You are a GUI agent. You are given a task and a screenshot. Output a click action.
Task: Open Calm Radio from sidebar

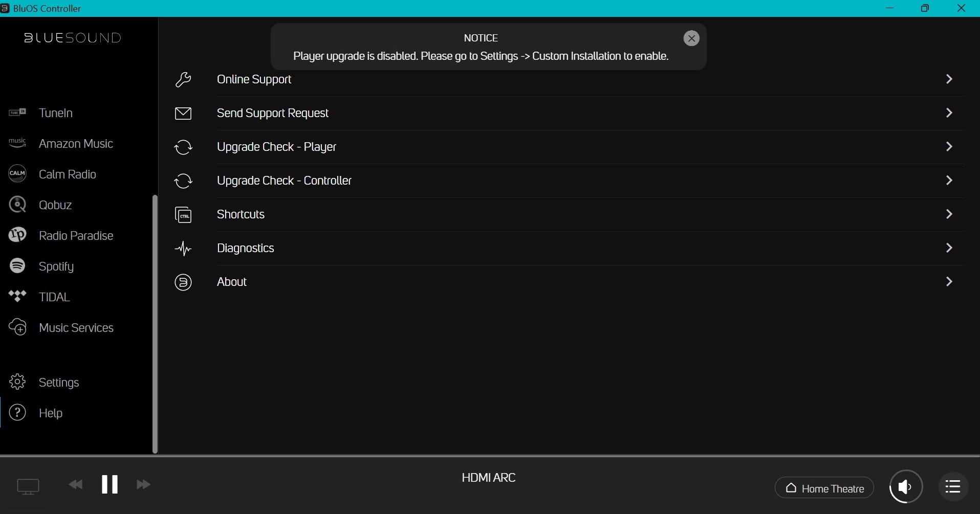pos(67,174)
